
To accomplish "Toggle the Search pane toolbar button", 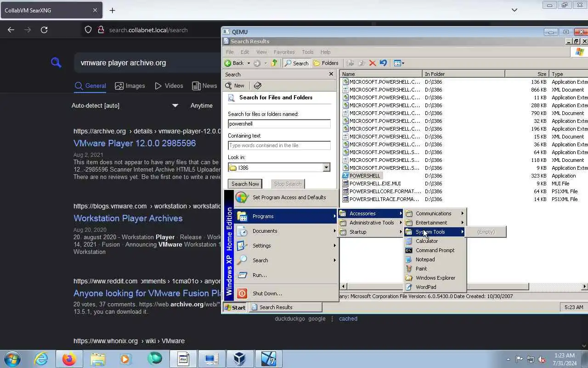I will pos(296,63).
